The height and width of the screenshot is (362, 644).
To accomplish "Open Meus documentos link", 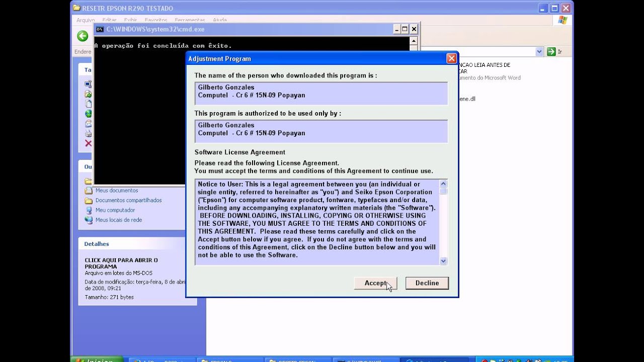I will tap(117, 191).
